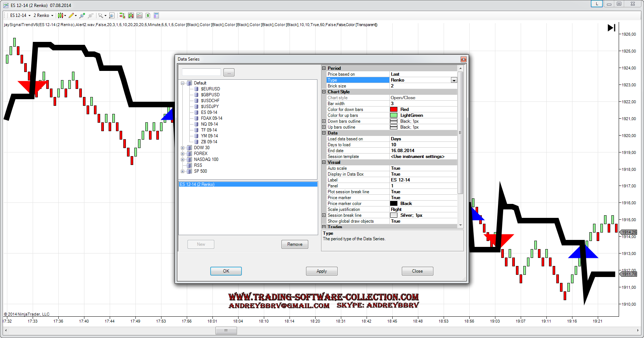The image size is (644, 338).
Task: Click the Apply button
Action: pyautogui.click(x=321, y=271)
